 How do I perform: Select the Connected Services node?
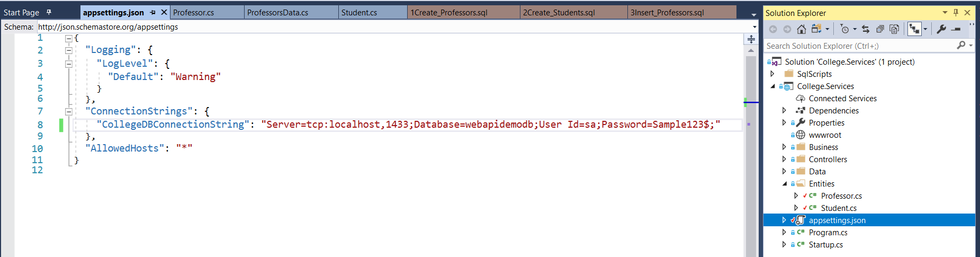tap(842, 99)
